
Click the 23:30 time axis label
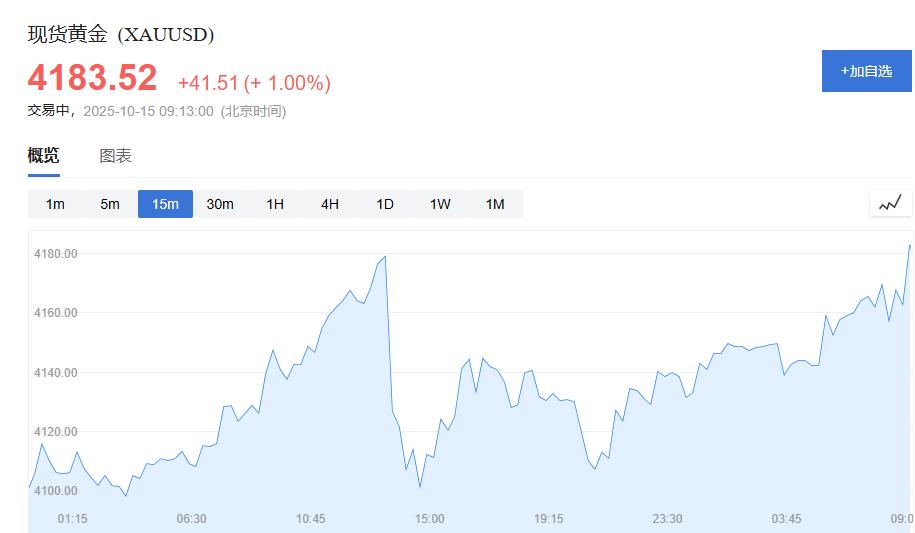tap(667, 518)
